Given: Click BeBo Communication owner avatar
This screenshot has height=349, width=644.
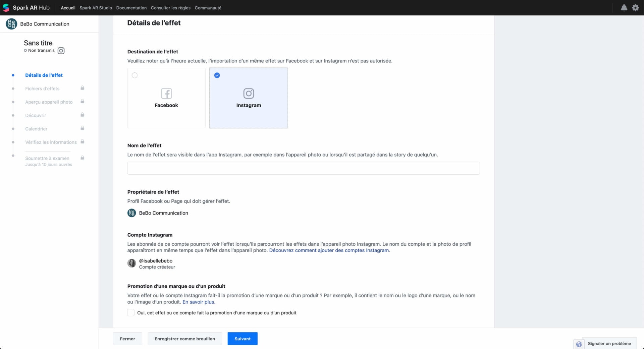Looking at the screenshot, I should pyautogui.click(x=131, y=213).
